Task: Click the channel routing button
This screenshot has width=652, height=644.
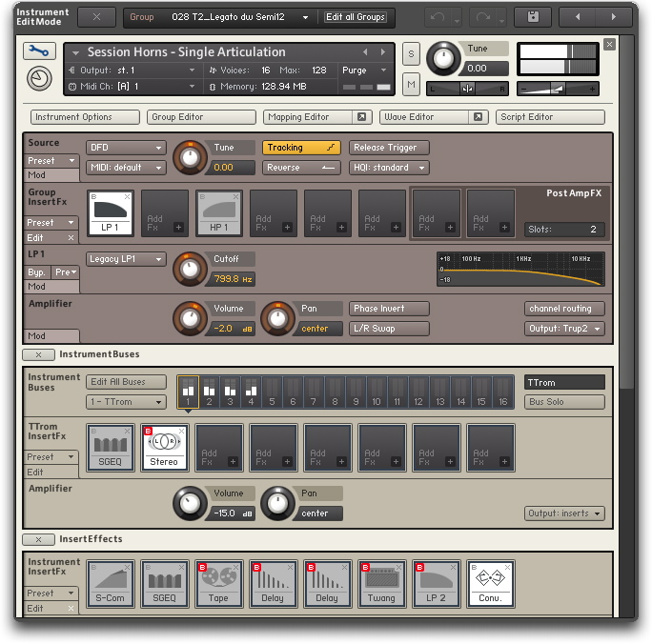Action: point(564,309)
